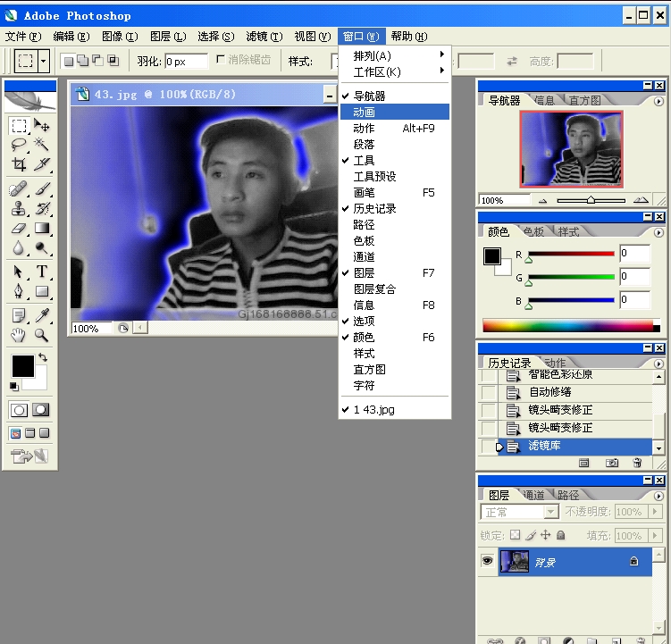Adjust the Navigator zoom slider
671x644 pixels.
click(x=591, y=200)
